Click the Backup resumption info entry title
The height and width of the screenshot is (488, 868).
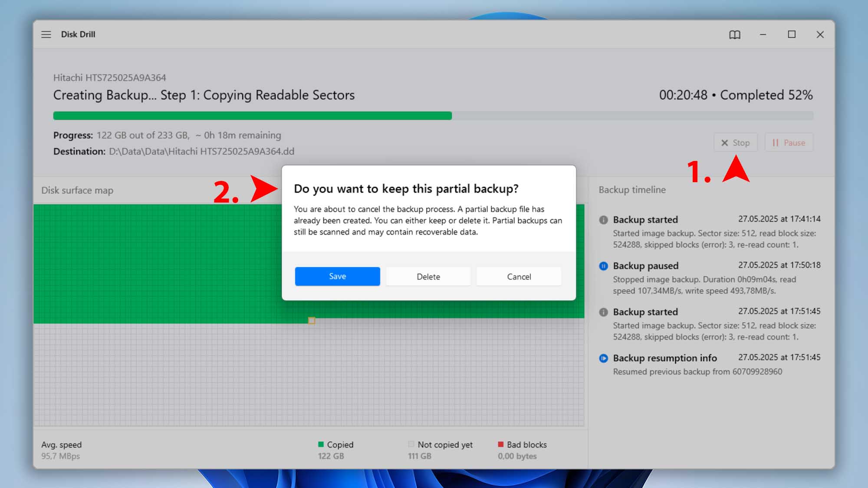coord(664,358)
